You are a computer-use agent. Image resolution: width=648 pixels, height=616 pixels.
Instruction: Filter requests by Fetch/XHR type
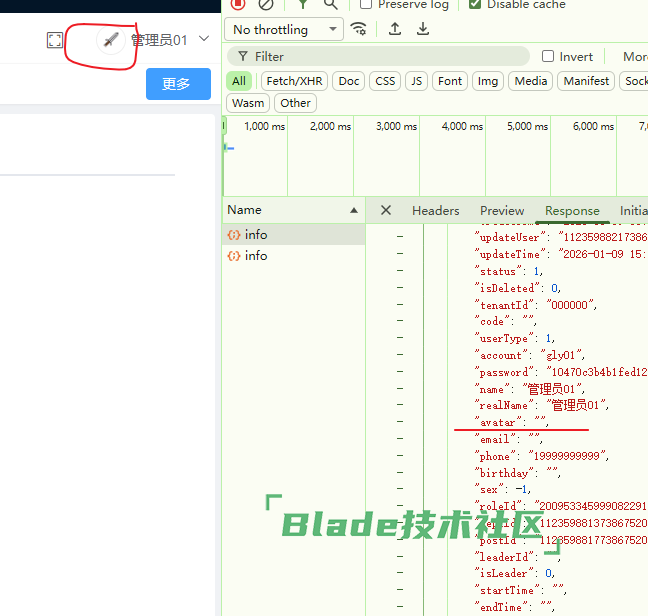(294, 81)
